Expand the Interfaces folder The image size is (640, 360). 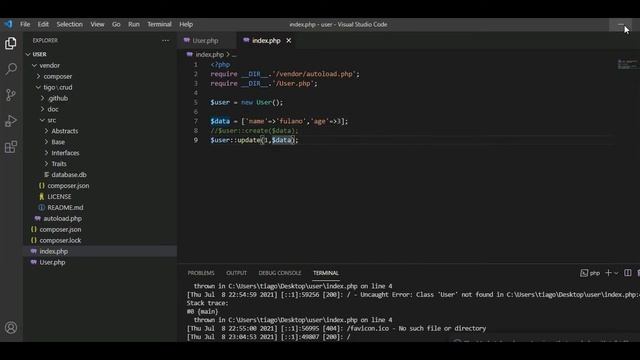pyautogui.click(x=46, y=153)
